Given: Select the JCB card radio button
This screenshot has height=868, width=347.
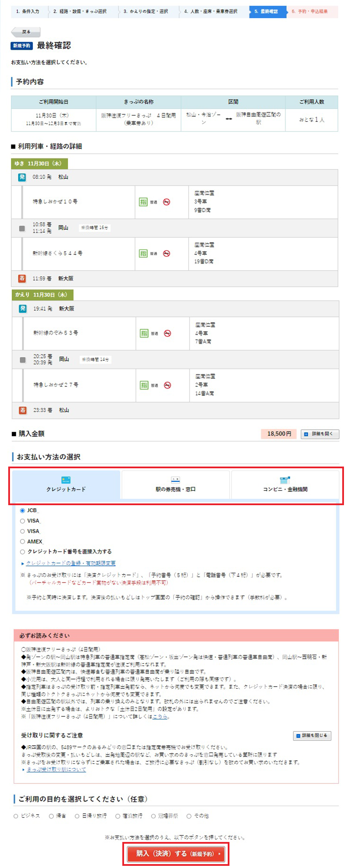Looking at the screenshot, I should 23,510.
